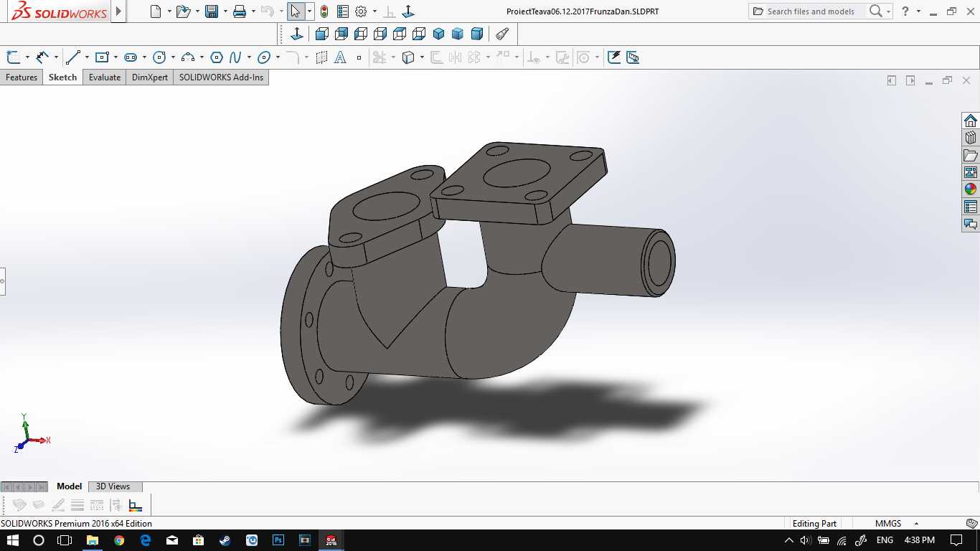The image size is (980, 551).
Task: Select the Polygon sketch tool
Action: (217, 57)
